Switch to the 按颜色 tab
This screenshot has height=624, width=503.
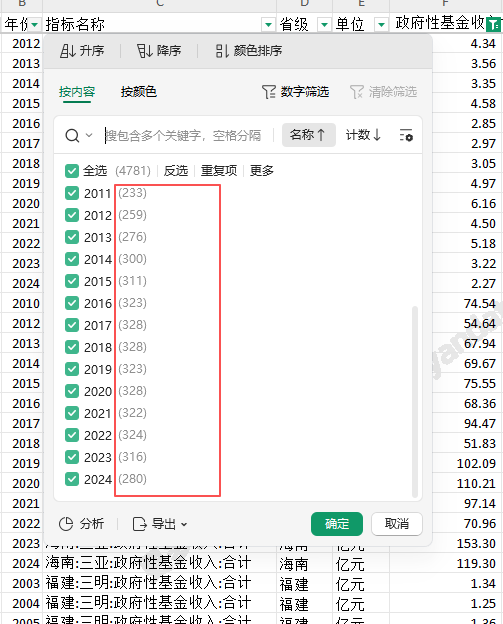coord(139,92)
